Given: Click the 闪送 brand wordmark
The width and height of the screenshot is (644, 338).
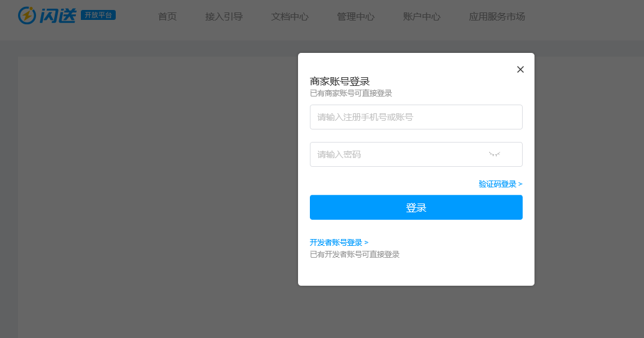Looking at the screenshot, I should [x=57, y=16].
